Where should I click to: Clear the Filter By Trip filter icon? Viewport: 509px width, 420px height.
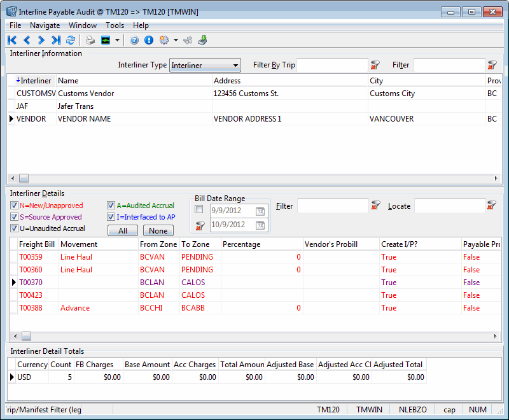pos(375,65)
